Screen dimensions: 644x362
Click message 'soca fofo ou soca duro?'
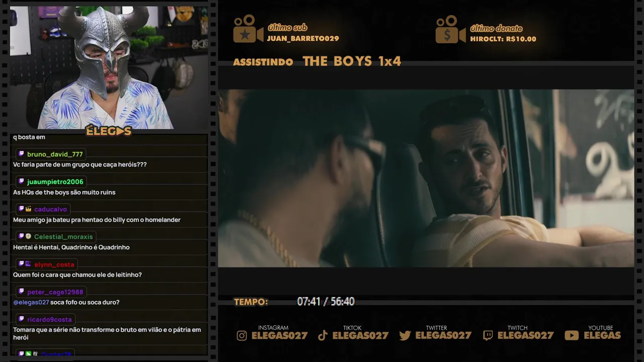point(85,302)
